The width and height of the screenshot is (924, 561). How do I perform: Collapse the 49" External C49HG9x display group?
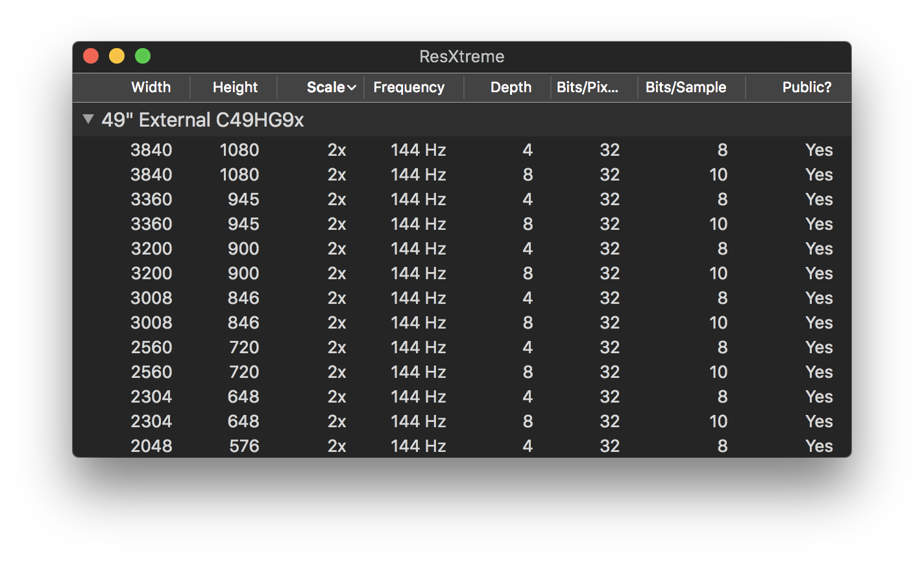click(x=88, y=119)
